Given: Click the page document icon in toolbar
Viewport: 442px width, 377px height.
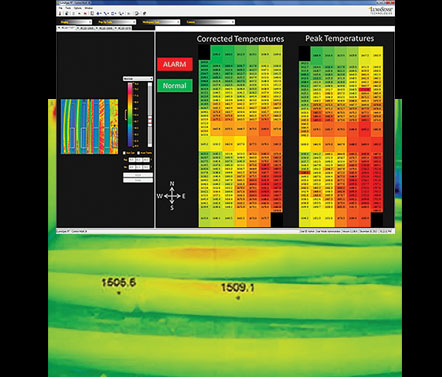Looking at the screenshot, I should click(92, 13).
